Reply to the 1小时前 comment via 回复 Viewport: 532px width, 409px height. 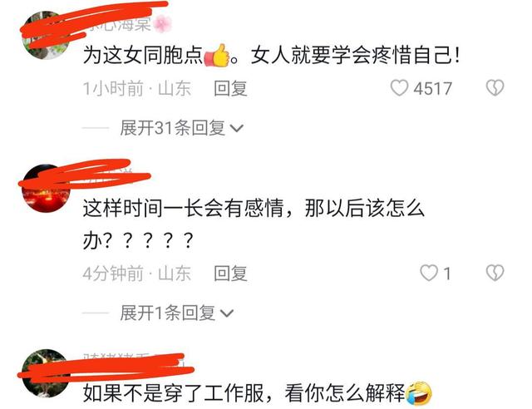pyautogui.click(x=230, y=89)
